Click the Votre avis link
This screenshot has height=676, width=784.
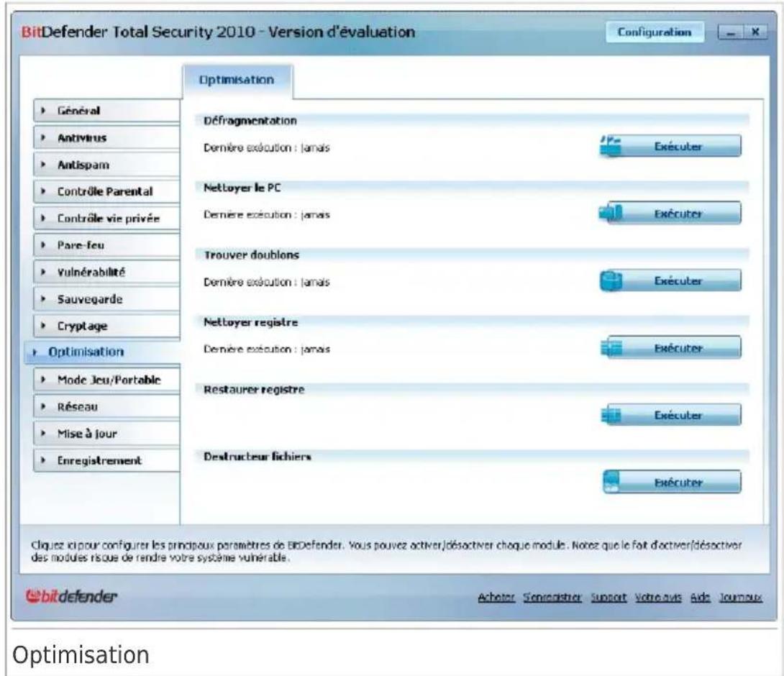[x=659, y=598]
